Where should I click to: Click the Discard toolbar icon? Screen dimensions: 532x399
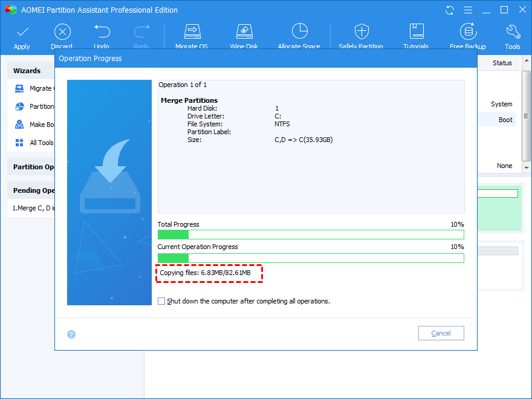[x=62, y=32]
